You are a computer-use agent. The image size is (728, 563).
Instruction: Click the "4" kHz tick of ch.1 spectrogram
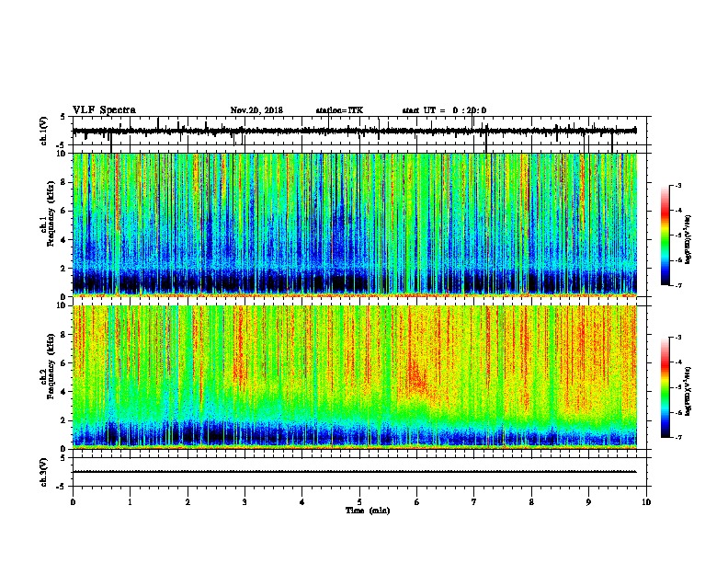(x=64, y=240)
